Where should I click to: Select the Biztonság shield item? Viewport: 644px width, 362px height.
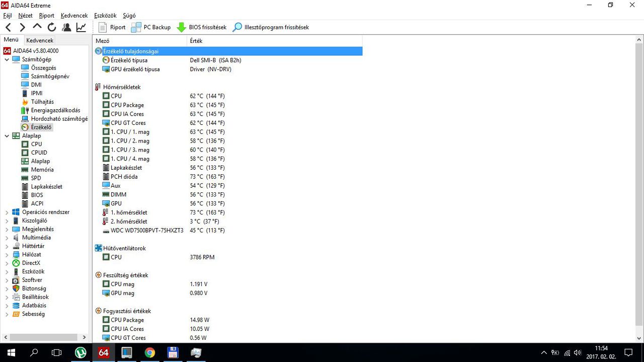tap(34, 288)
